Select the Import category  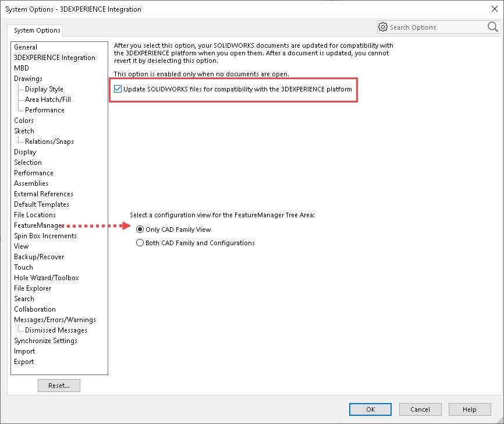(24, 351)
